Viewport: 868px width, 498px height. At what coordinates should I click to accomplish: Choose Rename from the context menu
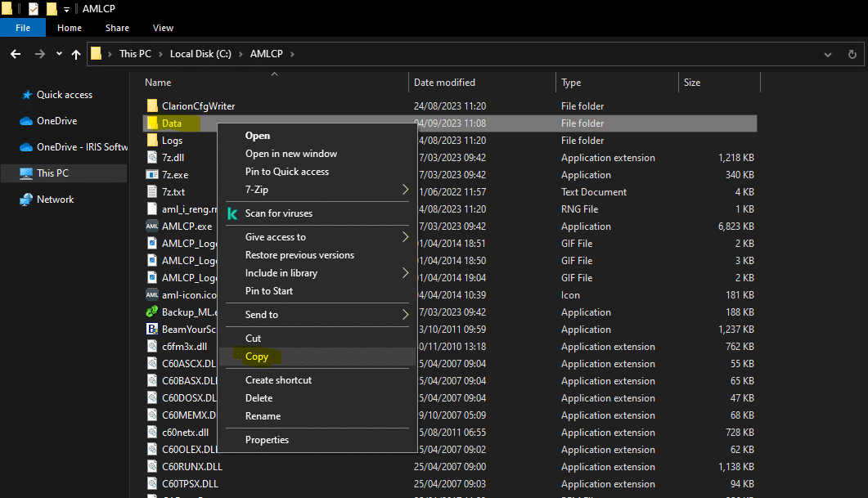click(x=317, y=416)
